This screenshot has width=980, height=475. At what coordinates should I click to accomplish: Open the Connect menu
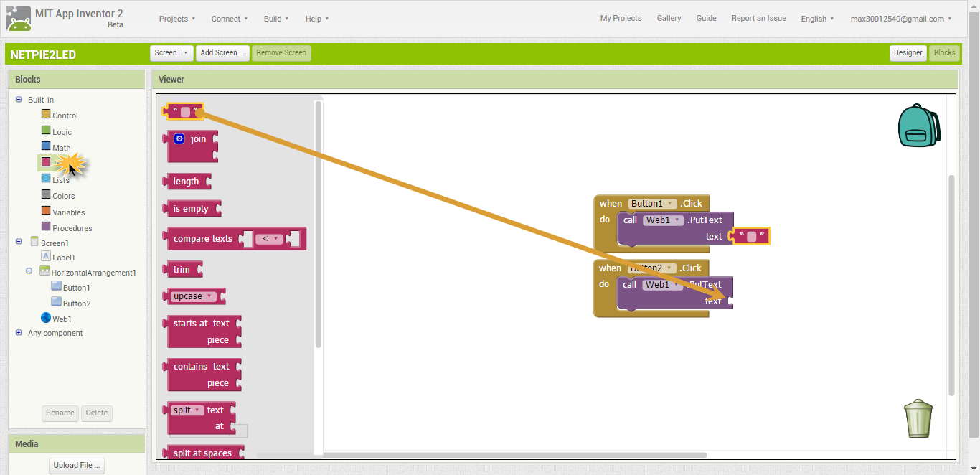click(x=230, y=19)
